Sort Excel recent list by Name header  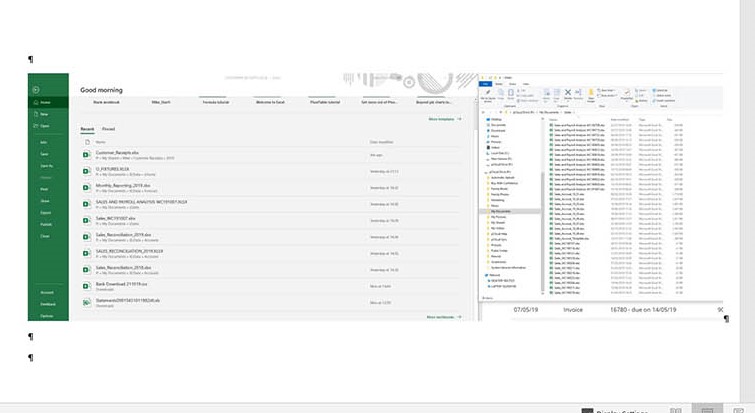(x=101, y=142)
